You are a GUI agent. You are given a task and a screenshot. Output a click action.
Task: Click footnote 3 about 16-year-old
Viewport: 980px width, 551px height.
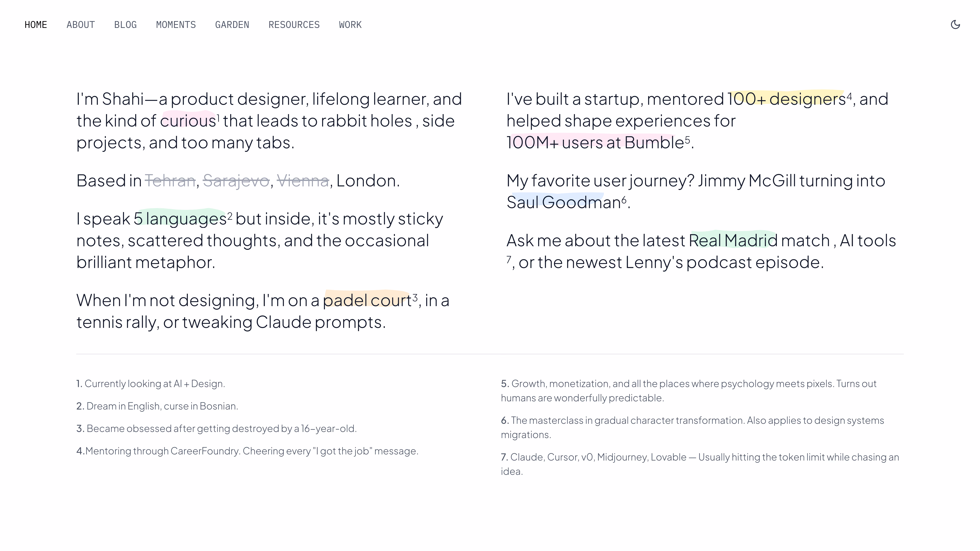point(216,429)
